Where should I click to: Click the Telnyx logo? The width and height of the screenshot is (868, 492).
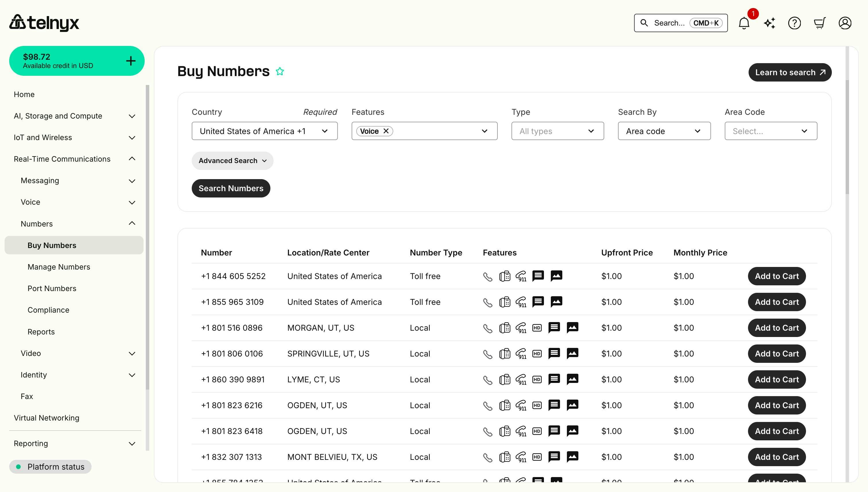tap(44, 23)
